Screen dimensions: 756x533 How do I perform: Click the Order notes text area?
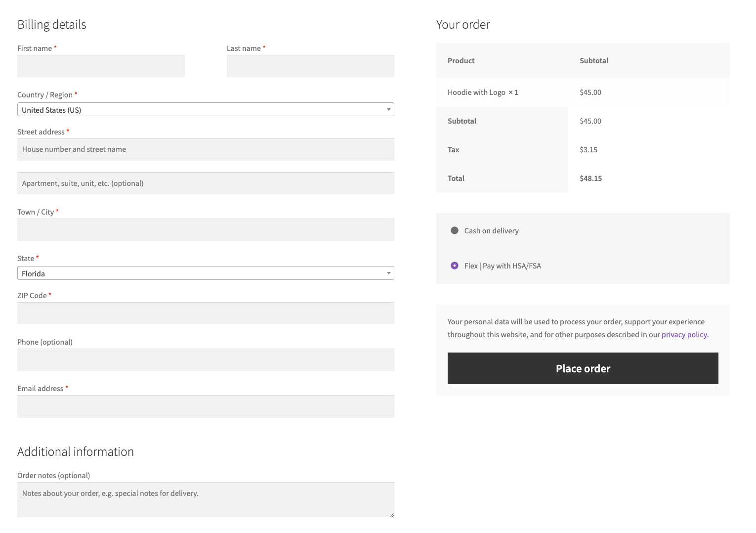pyautogui.click(x=206, y=500)
